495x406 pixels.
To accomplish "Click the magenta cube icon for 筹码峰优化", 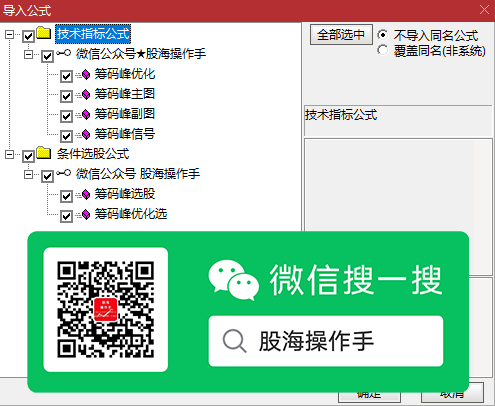I will (x=86, y=75).
